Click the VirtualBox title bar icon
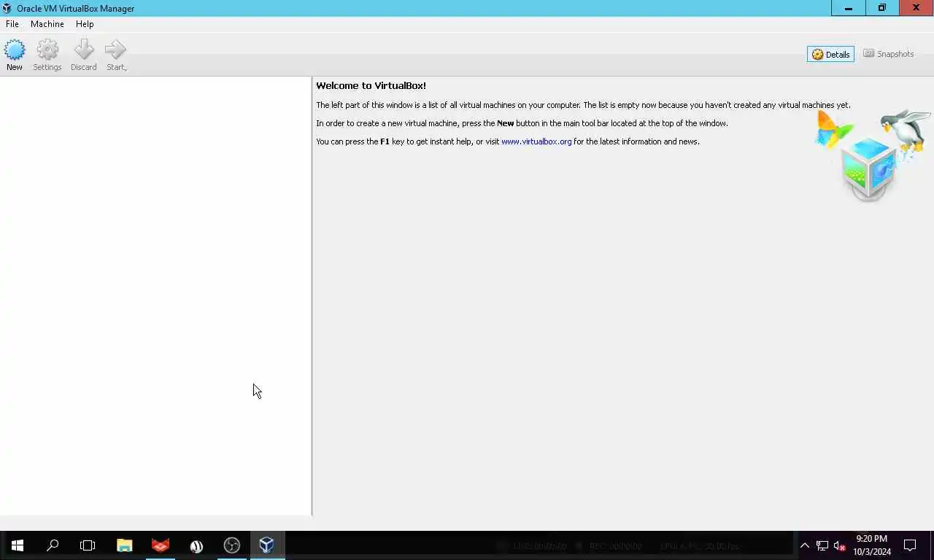This screenshot has height=560, width=934. pos(7,8)
